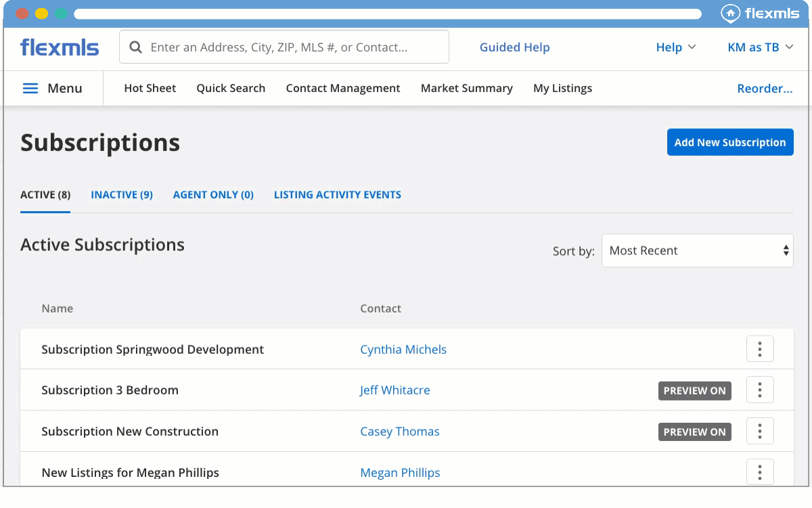Viewport: 812px width, 508px height.
Task: Switch to the Inactive (9) tab
Action: click(x=122, y=195)
